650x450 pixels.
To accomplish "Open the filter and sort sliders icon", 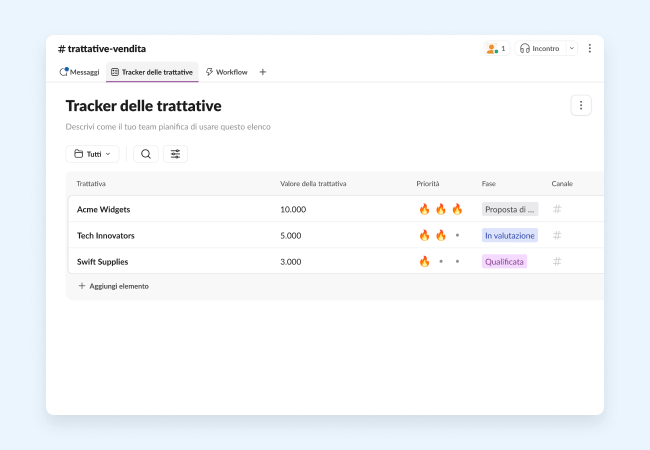I will (175, 154).
